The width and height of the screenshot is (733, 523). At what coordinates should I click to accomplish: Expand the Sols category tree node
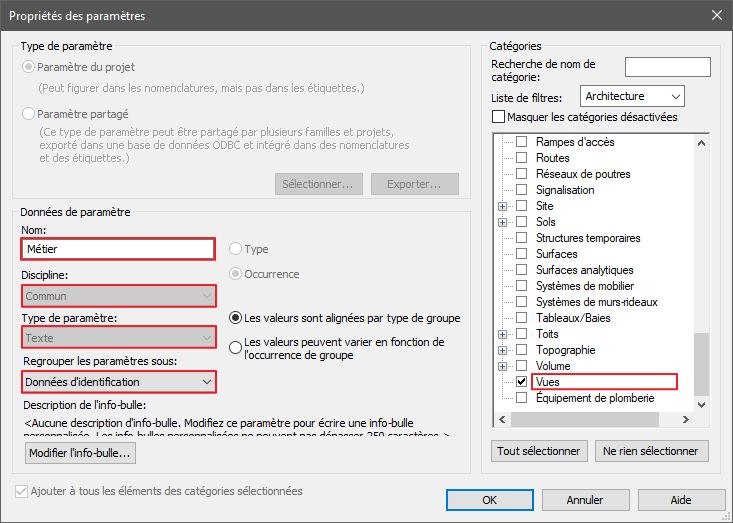[503, 222]
